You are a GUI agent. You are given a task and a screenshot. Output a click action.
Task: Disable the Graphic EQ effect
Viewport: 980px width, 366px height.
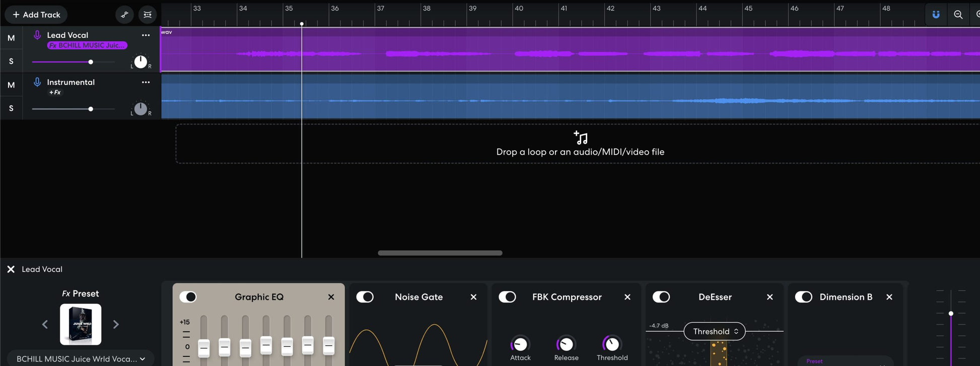[x=188, y=297]
